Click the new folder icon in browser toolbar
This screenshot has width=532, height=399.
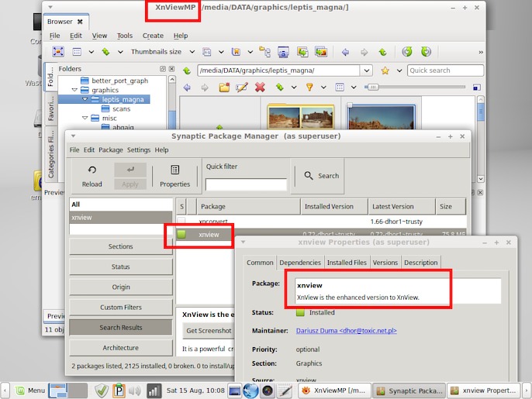[224, 88]
